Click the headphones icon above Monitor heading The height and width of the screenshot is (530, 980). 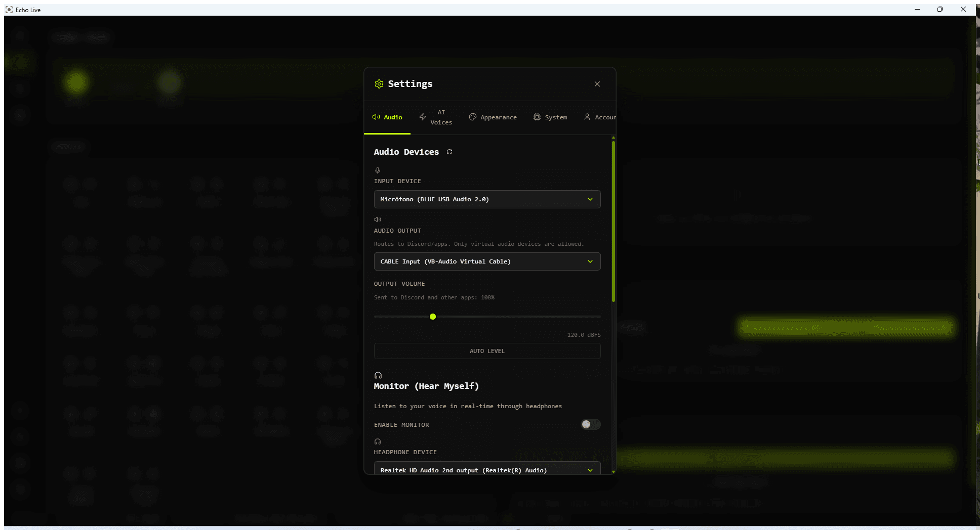point(378,375)
